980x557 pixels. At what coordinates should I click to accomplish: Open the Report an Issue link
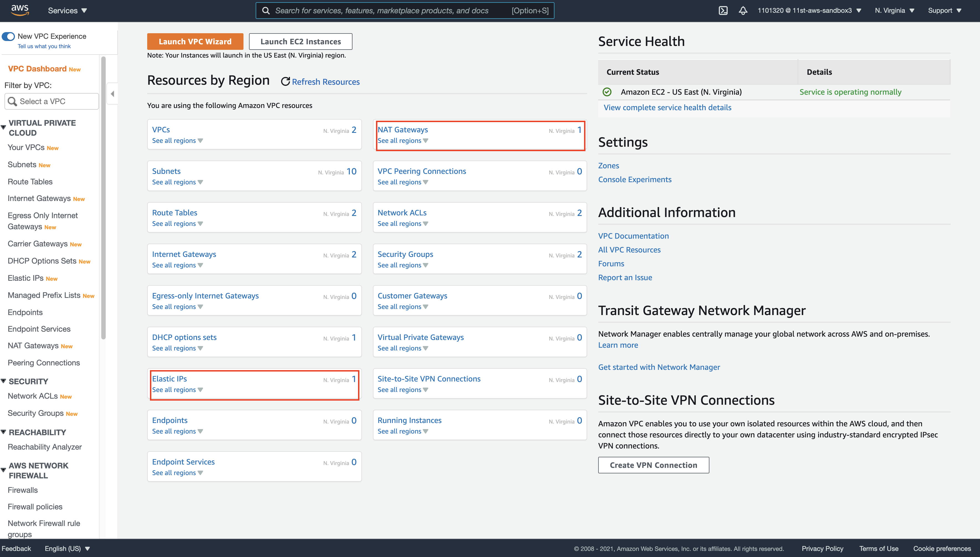point(625,277)
